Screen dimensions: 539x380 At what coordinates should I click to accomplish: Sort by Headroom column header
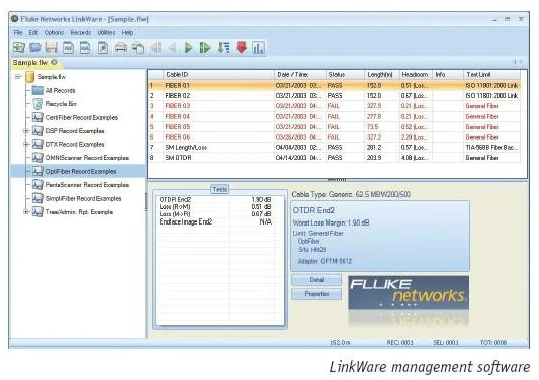tap(416, 75)
